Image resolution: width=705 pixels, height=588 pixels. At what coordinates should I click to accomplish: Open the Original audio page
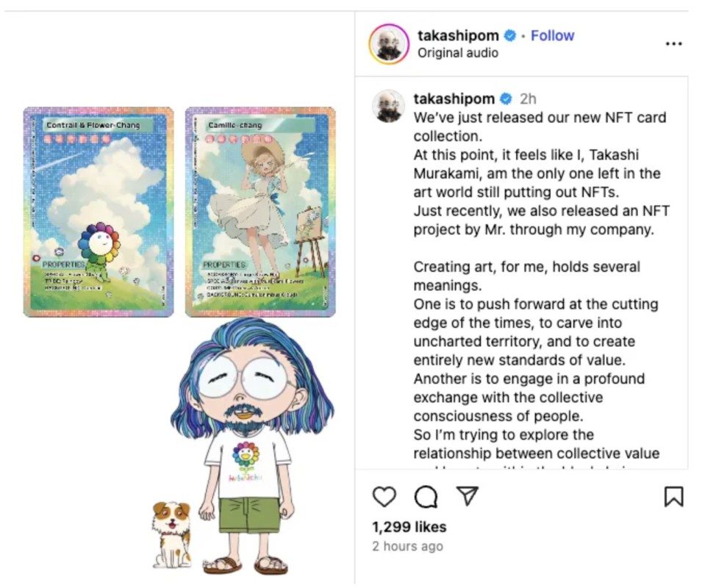coord(458,53)
